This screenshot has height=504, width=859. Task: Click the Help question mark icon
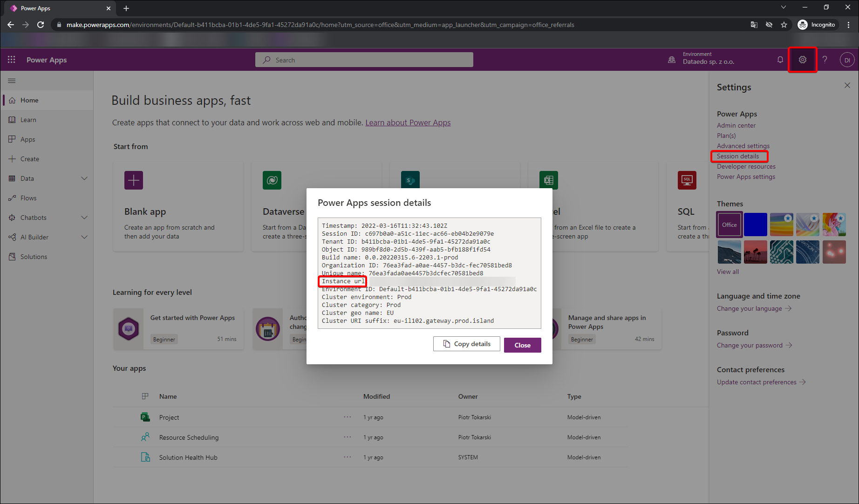pyautogui.click(x=825, y=60)
